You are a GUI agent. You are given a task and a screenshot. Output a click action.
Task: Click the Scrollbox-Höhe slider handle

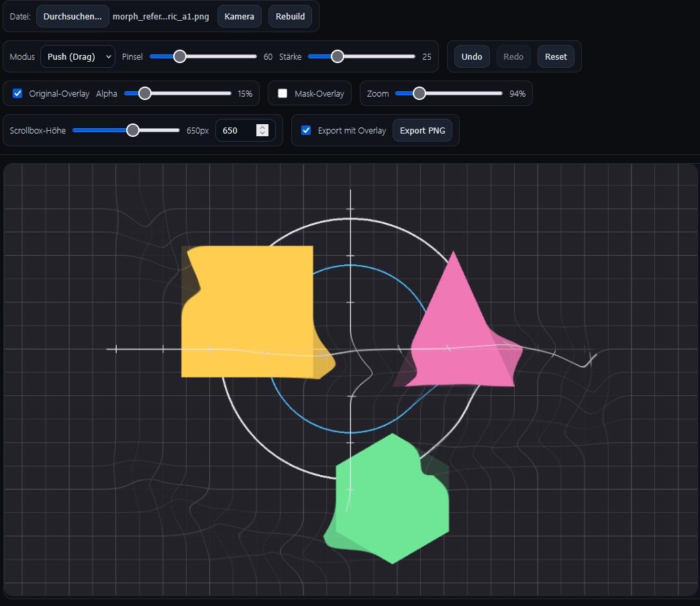pos(133,130)
